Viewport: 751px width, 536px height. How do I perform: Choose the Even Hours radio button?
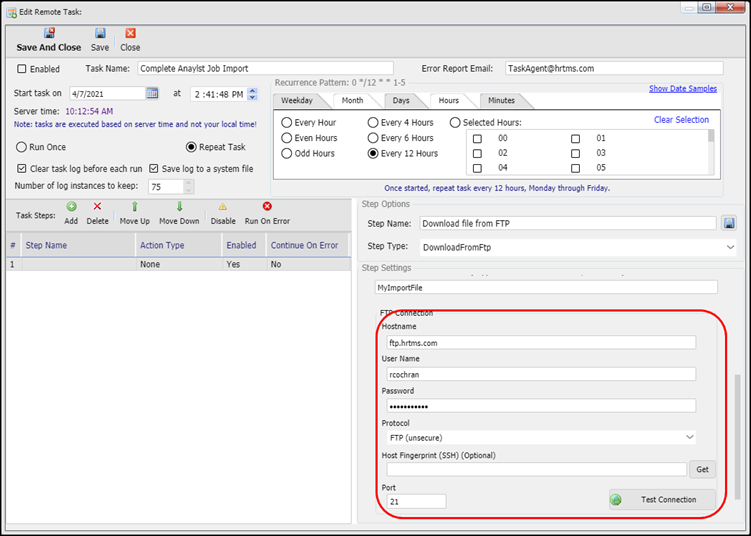286,138
